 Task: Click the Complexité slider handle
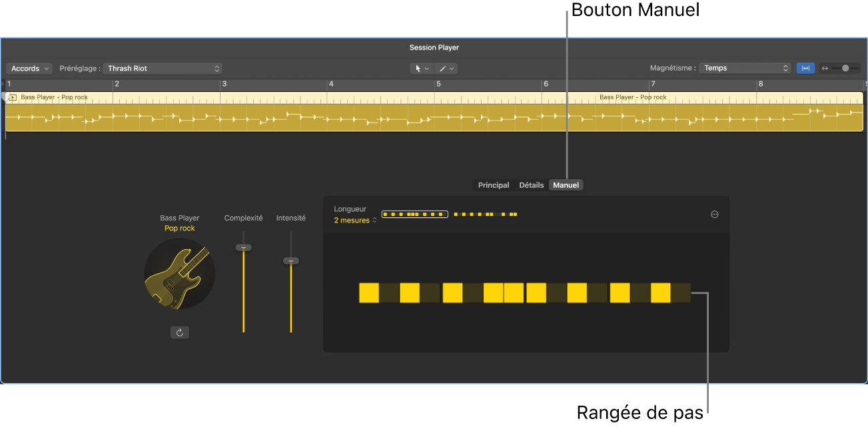(244, 247)
